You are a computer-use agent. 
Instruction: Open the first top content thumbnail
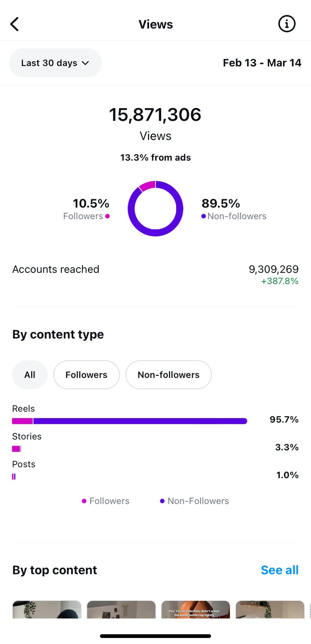[x=47, y=609]
